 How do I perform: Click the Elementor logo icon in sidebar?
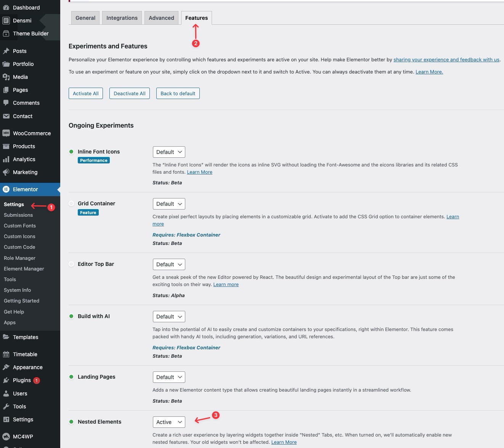[x=6, y=189]
